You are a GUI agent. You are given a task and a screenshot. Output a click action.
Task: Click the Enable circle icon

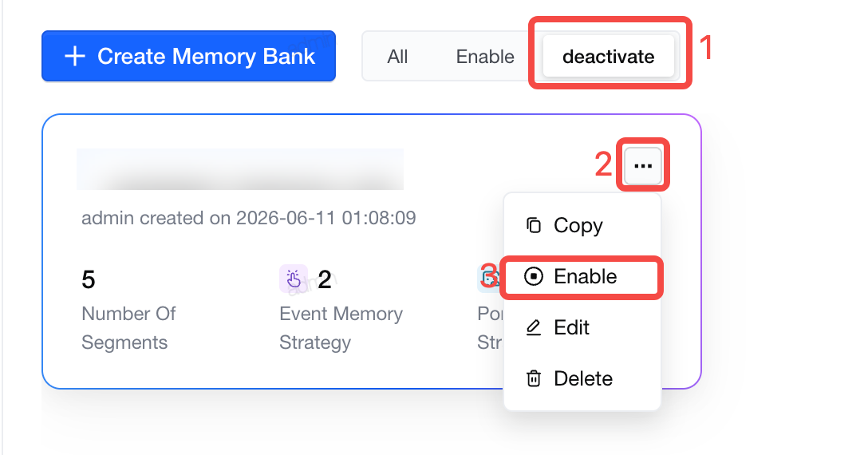pos(534,276)
